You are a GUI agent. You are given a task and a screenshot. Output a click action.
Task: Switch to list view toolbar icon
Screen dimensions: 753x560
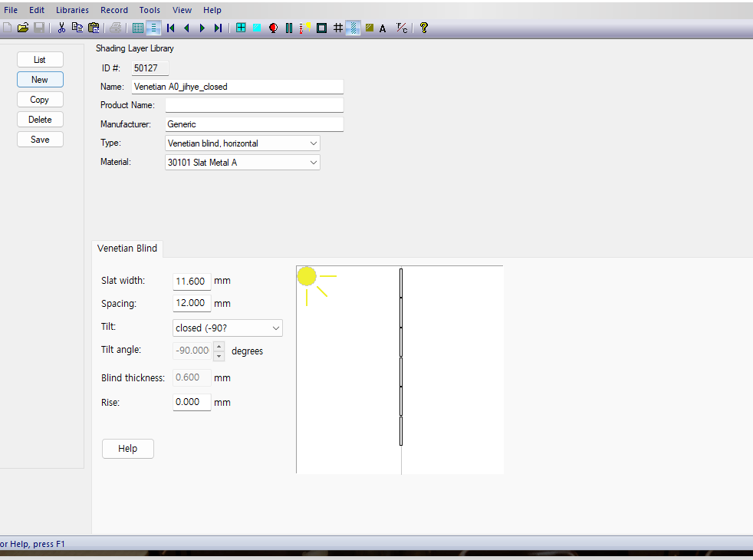click(x=138, y=28)
